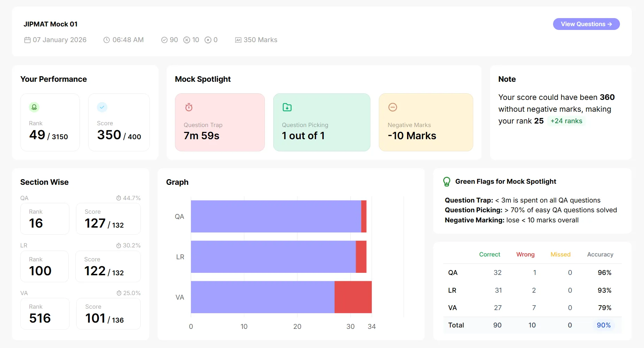Screen dimensions: 644x348
Task: Click the 34 label on the graph axis
Action: click(x=372, y=326)
